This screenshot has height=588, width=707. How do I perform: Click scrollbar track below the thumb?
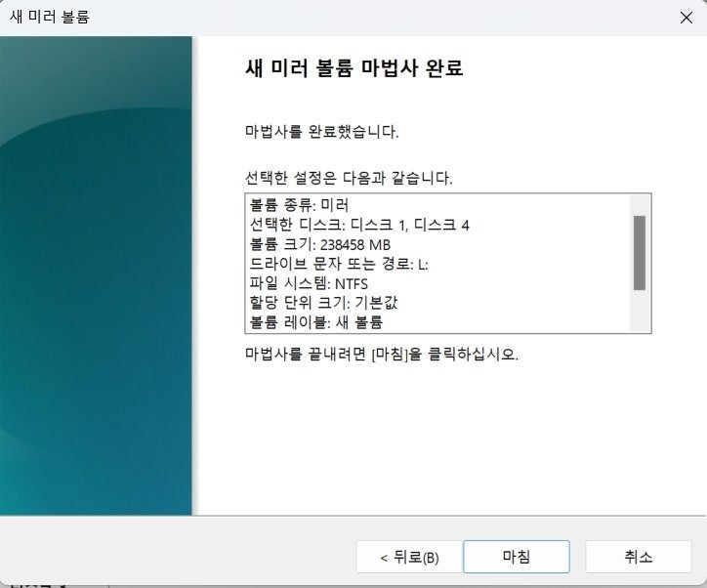(x=640, y=311)
